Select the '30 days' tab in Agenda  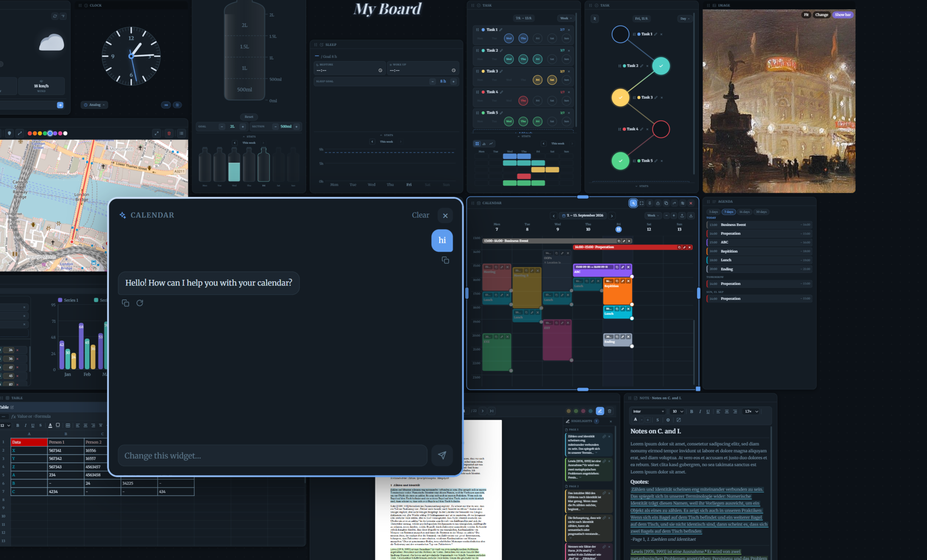761,212
